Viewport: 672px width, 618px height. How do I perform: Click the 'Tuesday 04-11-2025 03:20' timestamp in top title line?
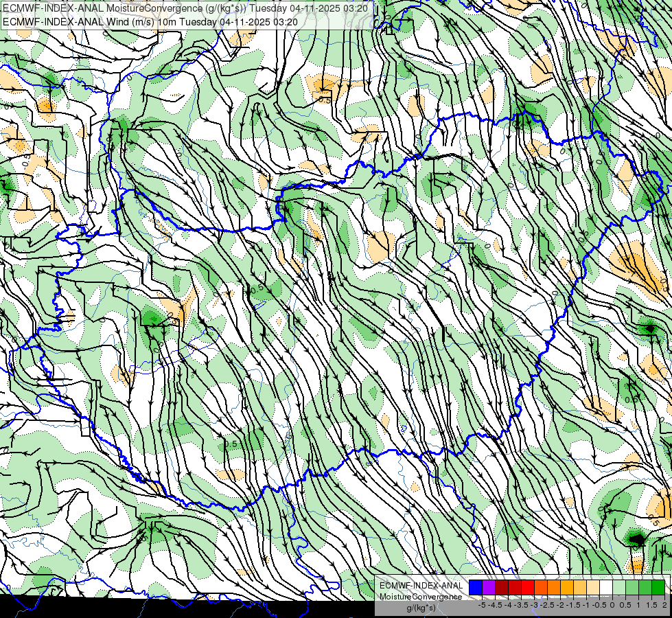point(309,8)
